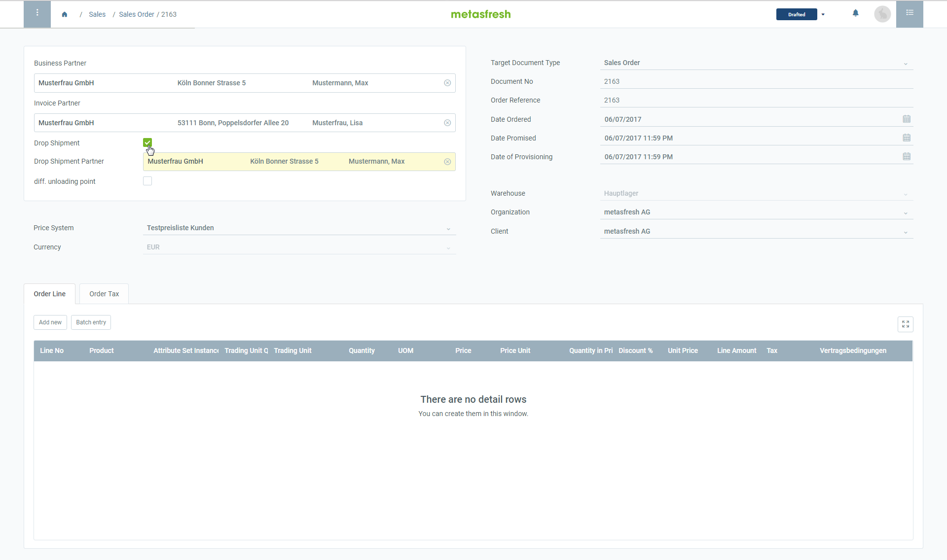The image size is (947, 560).
Task: Click the metasfresh home icon
Action: 65,14
